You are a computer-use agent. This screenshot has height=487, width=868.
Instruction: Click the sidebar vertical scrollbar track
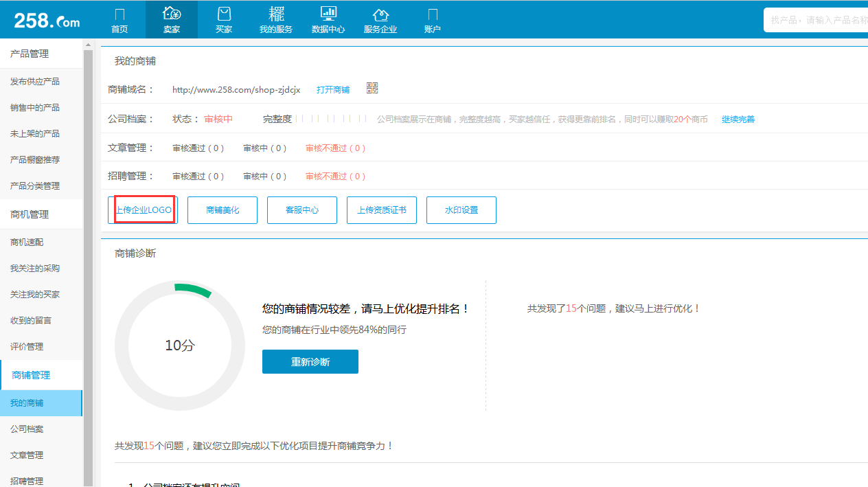coord(88,268)
